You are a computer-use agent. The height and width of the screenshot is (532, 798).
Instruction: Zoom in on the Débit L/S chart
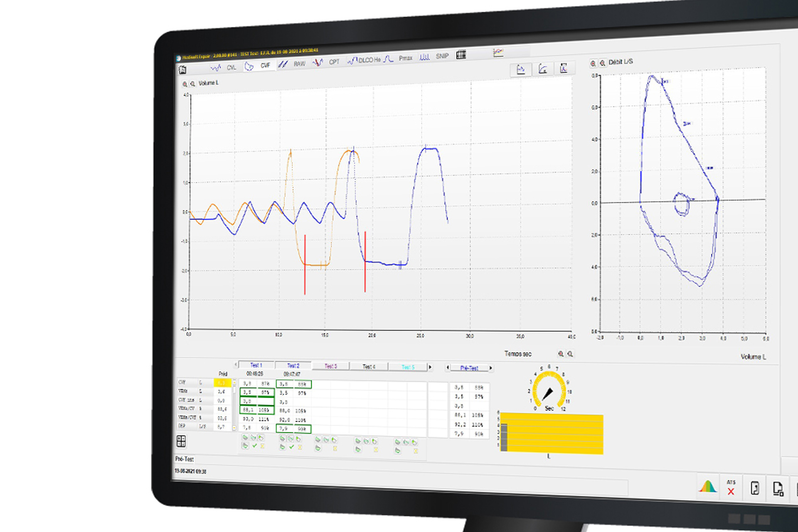pos(593,63)
